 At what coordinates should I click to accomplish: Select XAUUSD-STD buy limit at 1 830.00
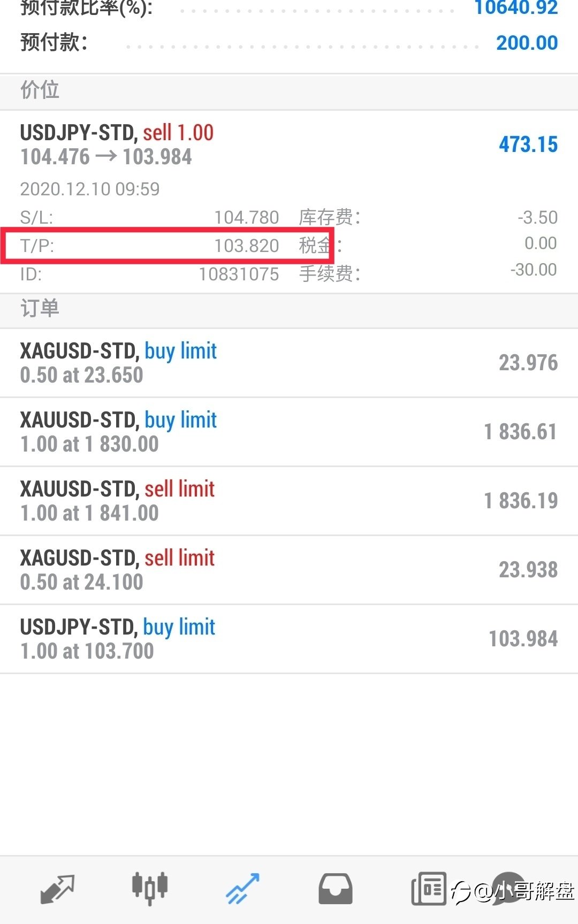[289, 432]
